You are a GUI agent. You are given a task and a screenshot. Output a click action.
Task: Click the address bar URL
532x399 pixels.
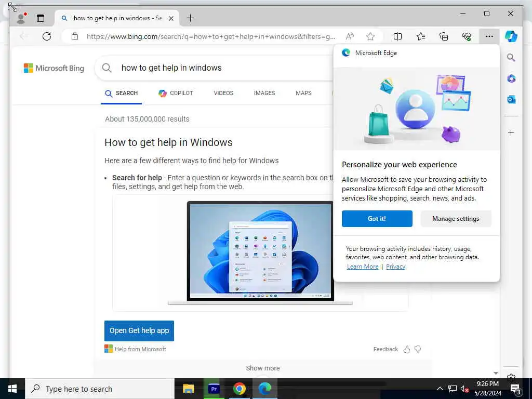click(211, 36)
